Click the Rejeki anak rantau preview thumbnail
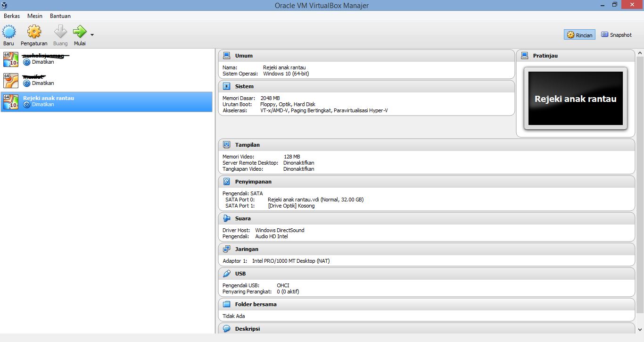This screenshot has width=644, height=342. (576, 99)
